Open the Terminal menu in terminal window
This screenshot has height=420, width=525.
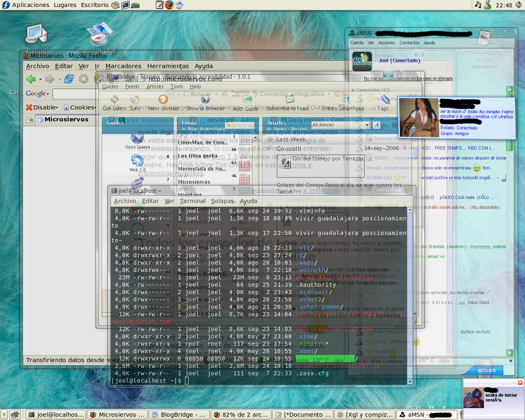click(x=192, y=201)
